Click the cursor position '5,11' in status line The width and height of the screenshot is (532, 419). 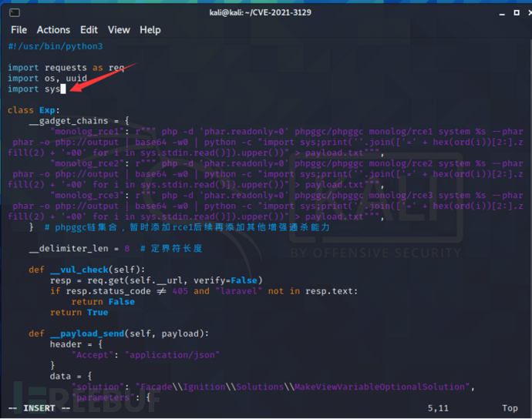[438, 408]
